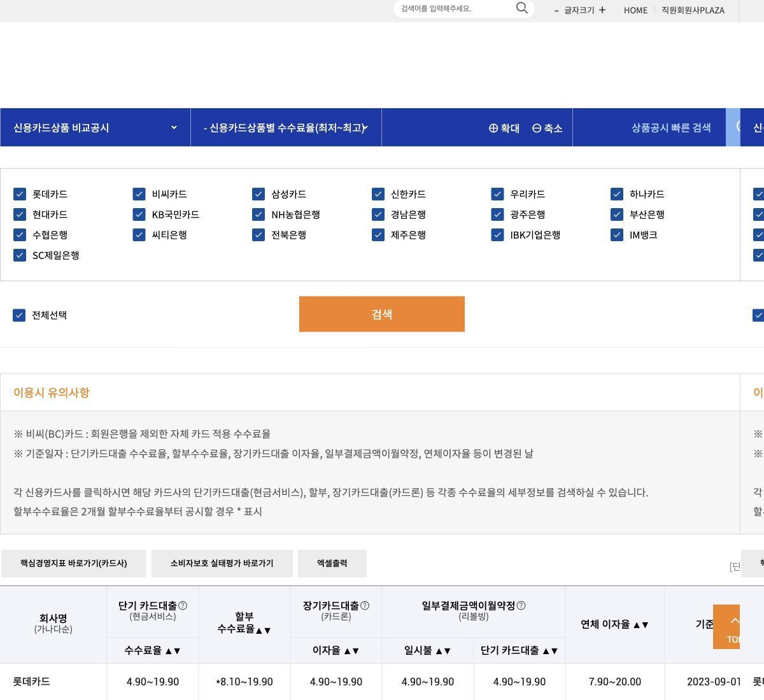Toggle 광주은행 checkbox
This screenshot has height=700, width=764.
(x=497, y=214)
